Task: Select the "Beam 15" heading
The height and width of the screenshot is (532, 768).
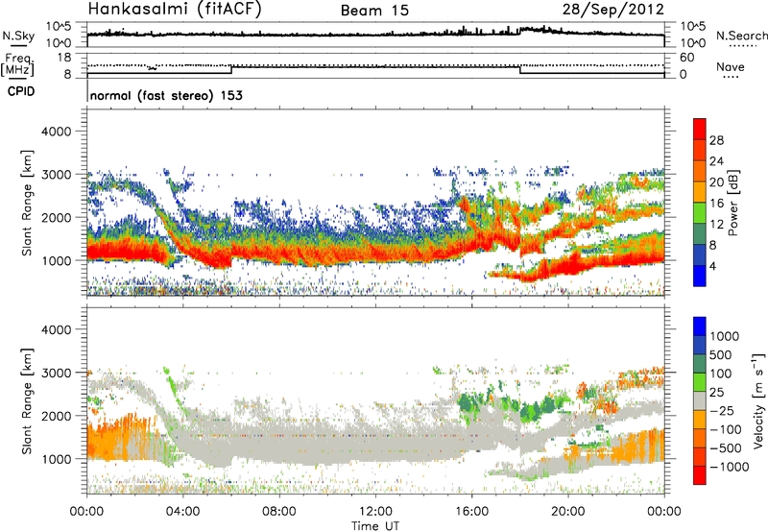Action: pos(374,11)
